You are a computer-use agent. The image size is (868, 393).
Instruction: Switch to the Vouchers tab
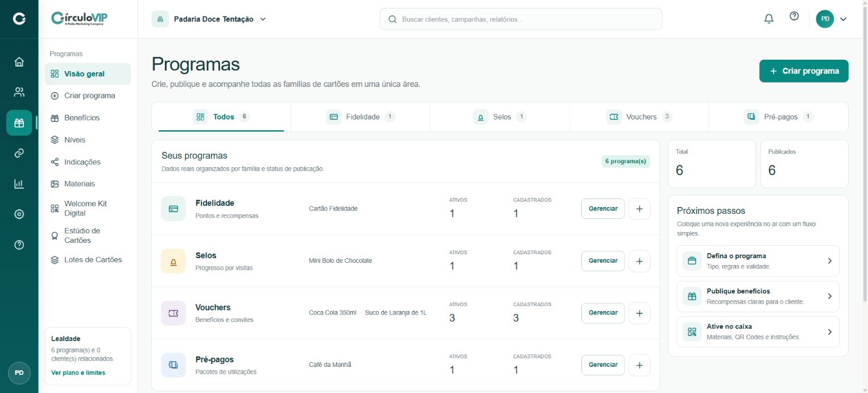point(639,117)
